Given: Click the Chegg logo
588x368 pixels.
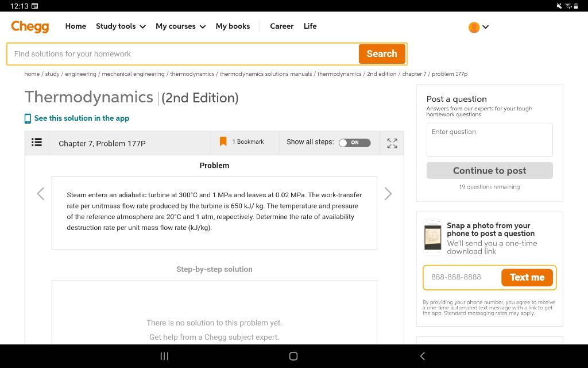Looking at the screenshot, I should point(30,26).
